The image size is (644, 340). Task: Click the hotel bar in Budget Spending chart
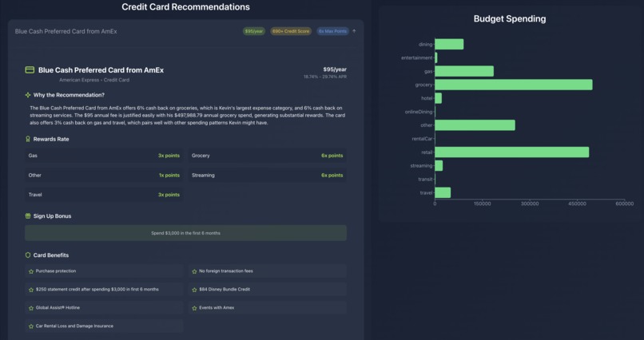(438, 98)
